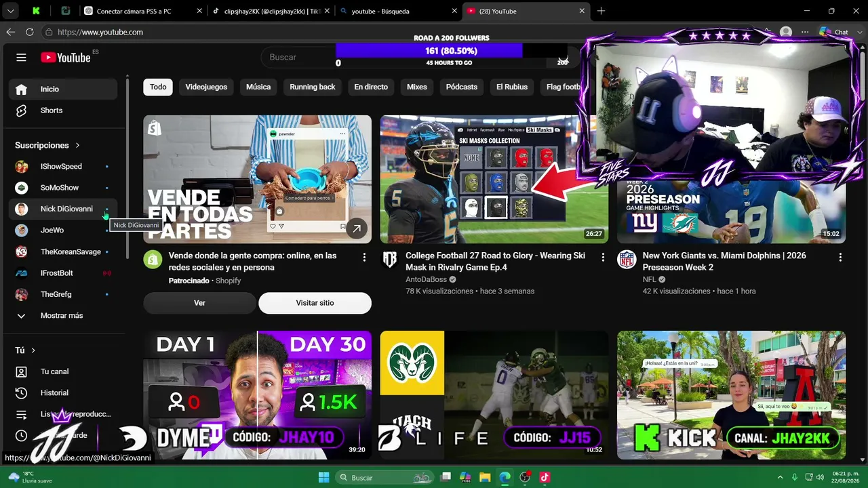Image resolution: width=868 pixels, height=488 pixels.
Task: Open a new browser tab
Action: [x=601, y=11]
